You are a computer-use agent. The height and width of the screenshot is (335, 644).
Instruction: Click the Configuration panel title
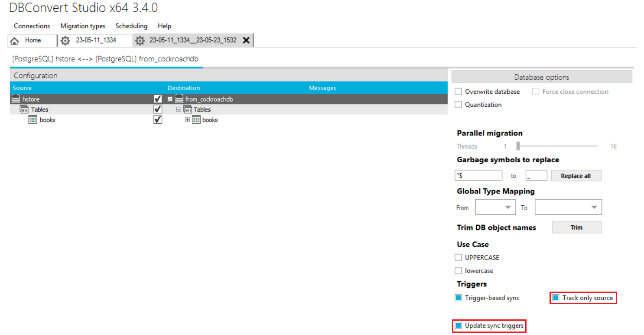pyautogui.click(x=36, y=76)
